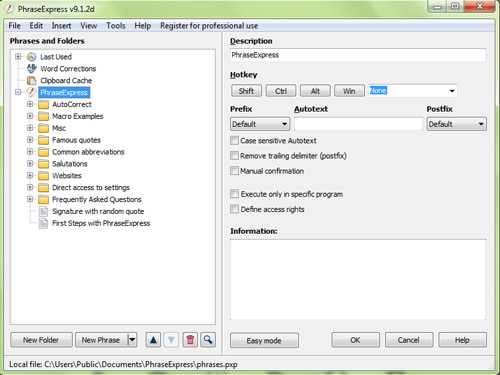Collapse the PhraseExpress root node
The height and width of the screenshot is (375, 500).
[18, 92]
